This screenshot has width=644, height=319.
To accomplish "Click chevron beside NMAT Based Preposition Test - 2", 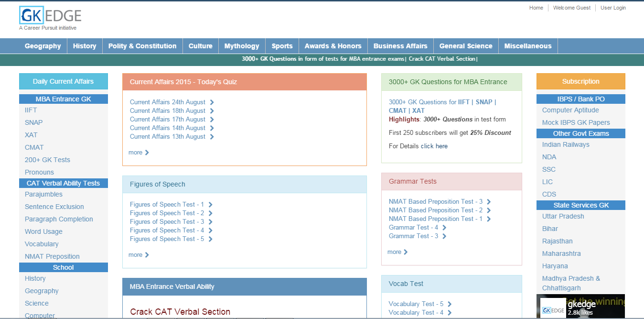I will [x=489, y=210].
